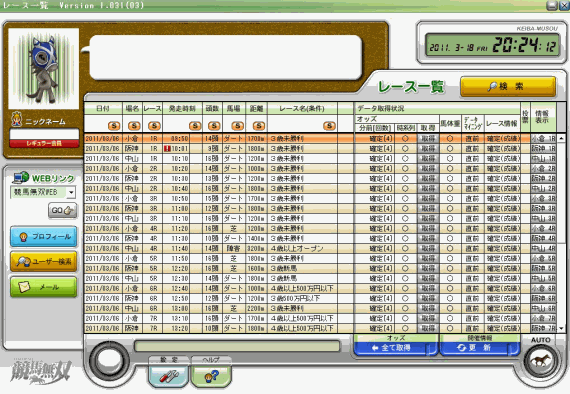Screen dimensions: 570x394
Task: Open the 設定 tools tab
Action: point(169,372)
